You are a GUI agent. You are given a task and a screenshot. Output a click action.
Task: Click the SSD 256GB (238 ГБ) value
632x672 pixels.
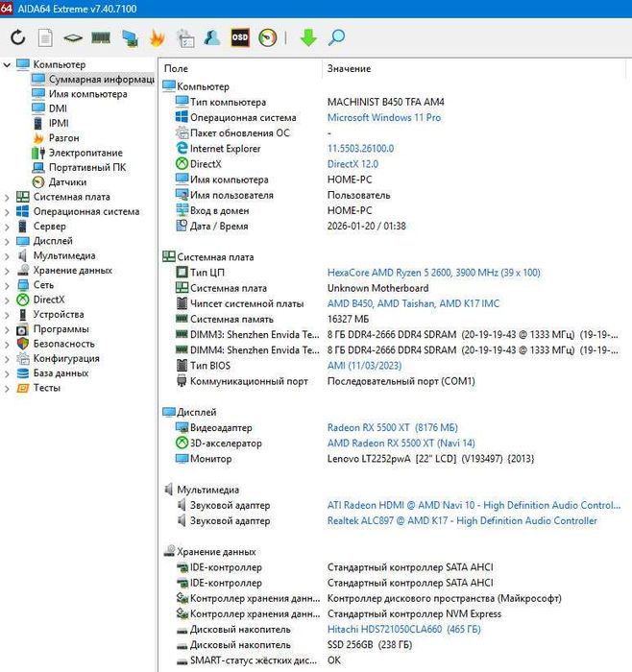click(x=369, y=644)
